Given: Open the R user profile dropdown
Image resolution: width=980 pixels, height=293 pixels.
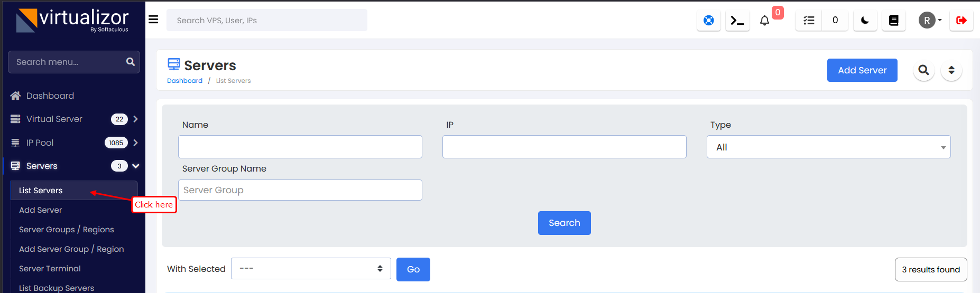Looking at the screenshot, I should [x=930, y=21].
